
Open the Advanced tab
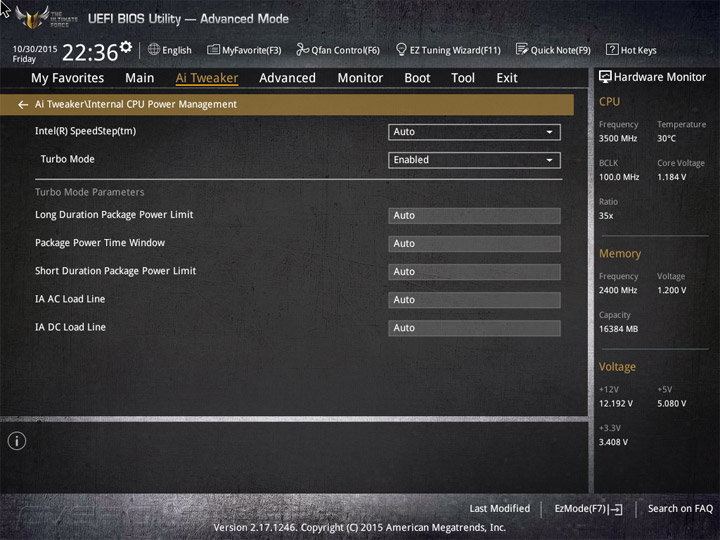pos(287,78)
